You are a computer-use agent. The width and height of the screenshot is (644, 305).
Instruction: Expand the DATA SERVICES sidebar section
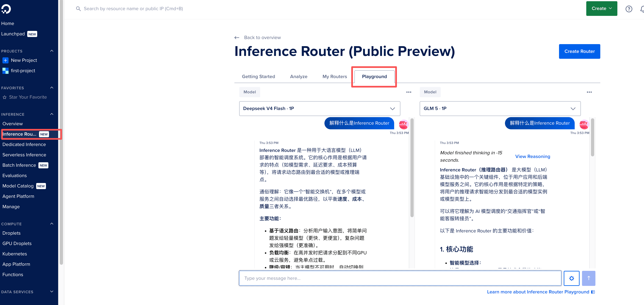[x=52, y=292]
